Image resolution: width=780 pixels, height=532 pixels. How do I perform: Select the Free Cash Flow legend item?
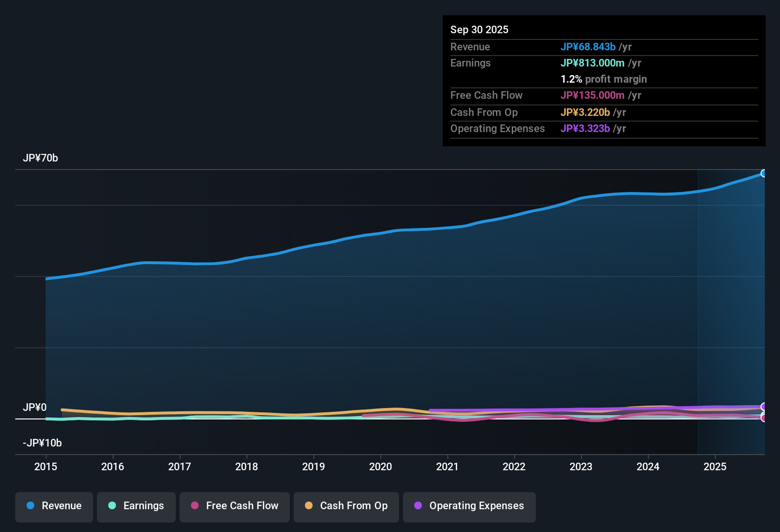tap(234, 506)
